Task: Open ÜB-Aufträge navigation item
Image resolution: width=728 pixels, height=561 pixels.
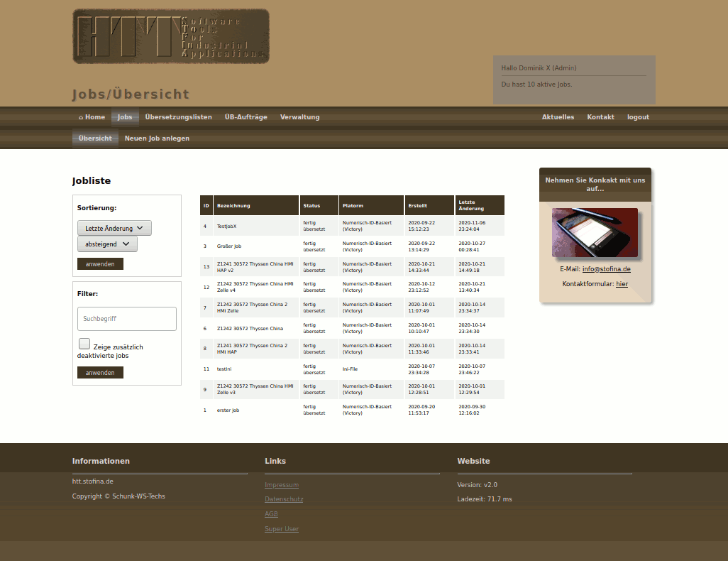Action: pyautogui.click(x=246, y=117)
